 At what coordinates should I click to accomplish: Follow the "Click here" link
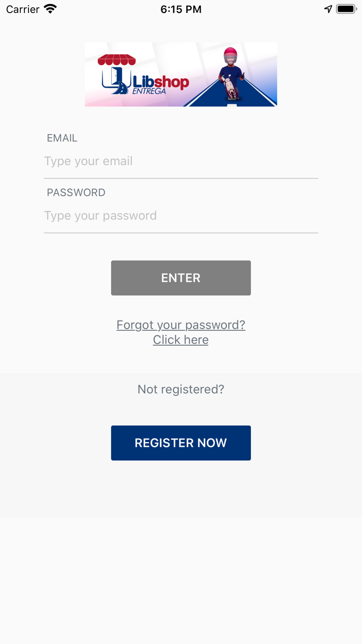coord(180,340)
